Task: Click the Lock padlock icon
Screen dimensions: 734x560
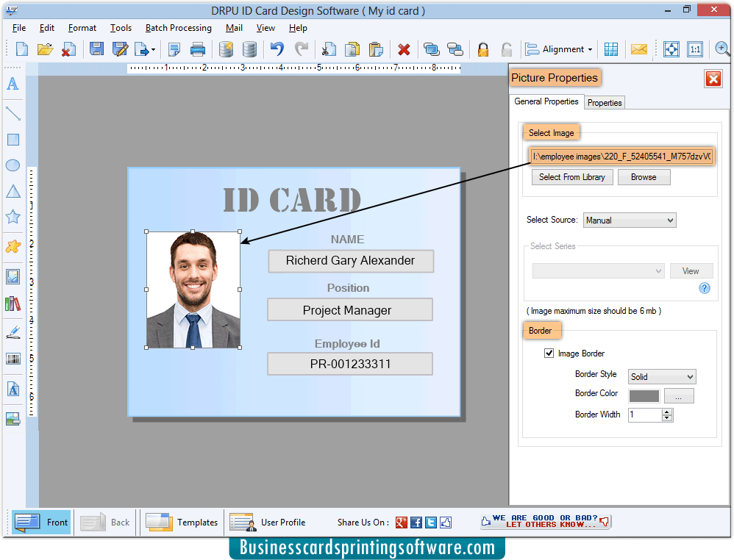Action: pyautogui.click(x=483, y=49)
